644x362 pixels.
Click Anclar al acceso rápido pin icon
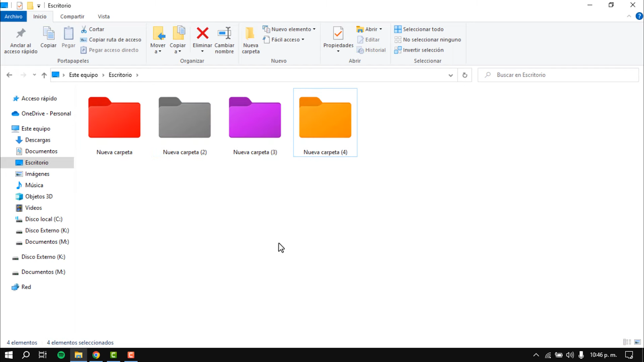click(x=21, y=34)
